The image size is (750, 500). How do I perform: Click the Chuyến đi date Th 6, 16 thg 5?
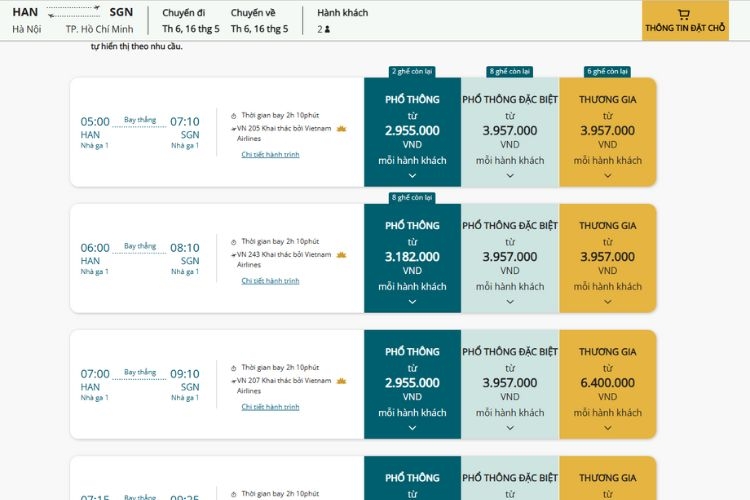pos(191,29)
